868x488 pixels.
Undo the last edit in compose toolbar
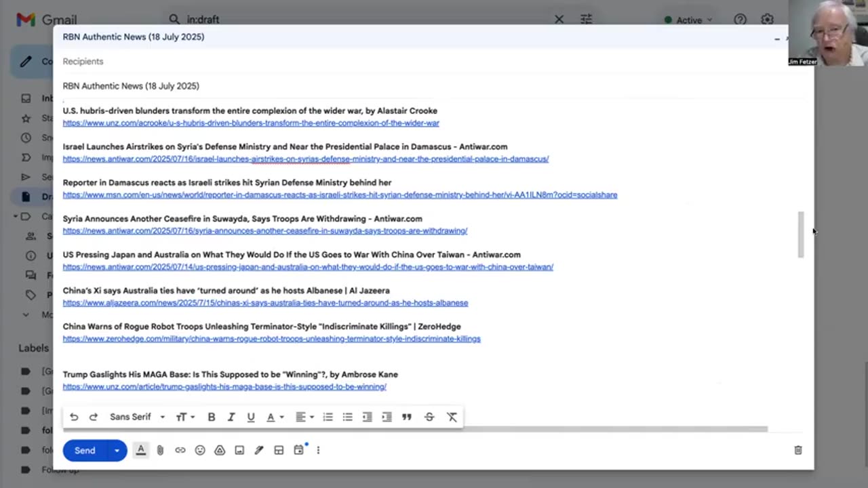coord(74,417)
